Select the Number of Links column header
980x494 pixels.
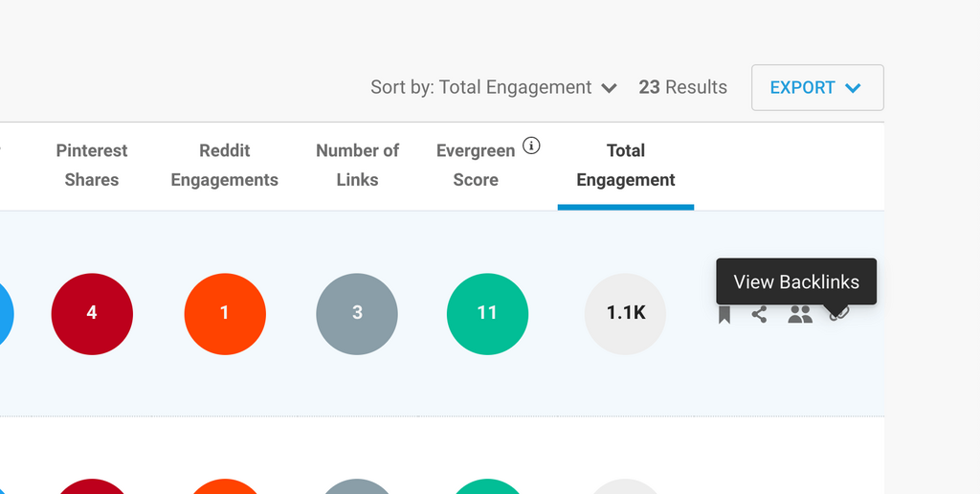tap(357, 165)
